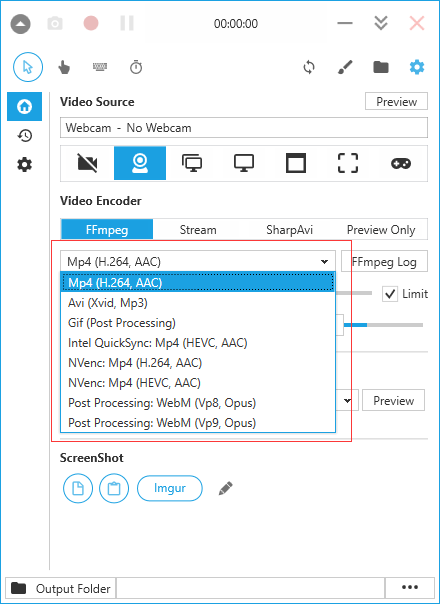Switch to the SharpAvi encoder tab
Image resolution: width=440 pixels, height=604 pixels.
click(x=289, y=230)
